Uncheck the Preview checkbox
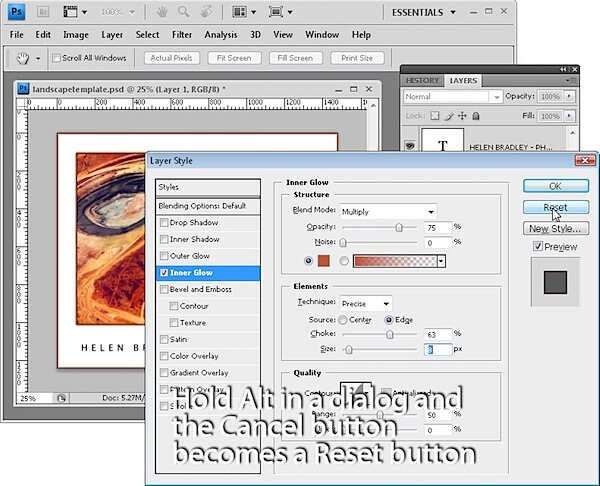 pos(538,246)
